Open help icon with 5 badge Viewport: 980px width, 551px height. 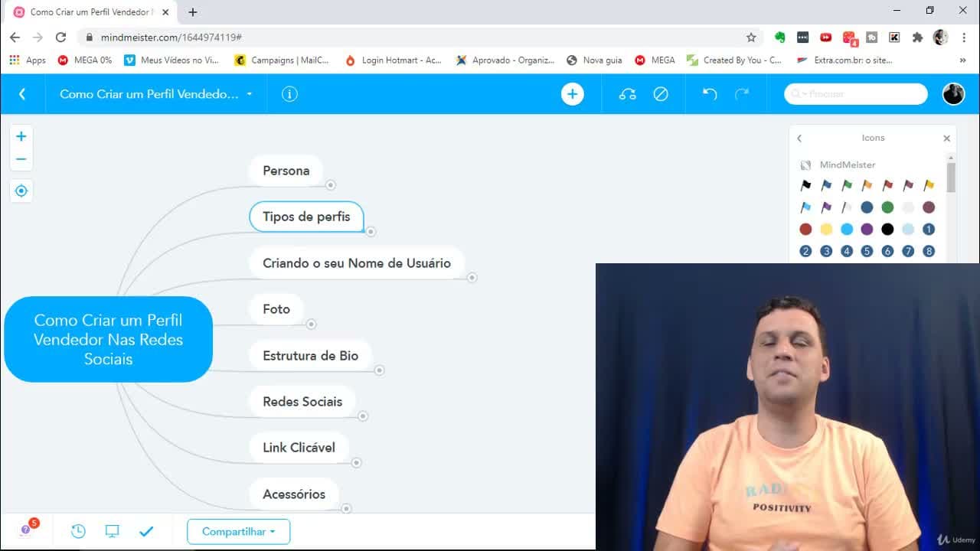click(x=27, y=529)
